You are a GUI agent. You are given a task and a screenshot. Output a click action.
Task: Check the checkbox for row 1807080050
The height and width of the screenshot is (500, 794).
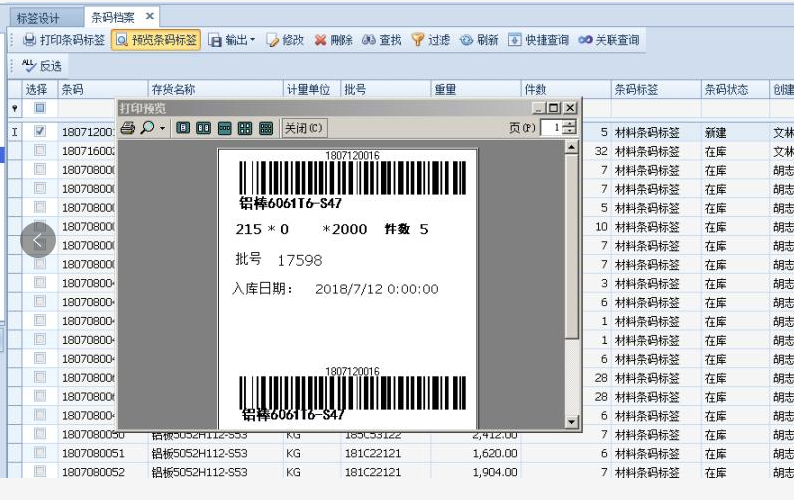[39, 434]
